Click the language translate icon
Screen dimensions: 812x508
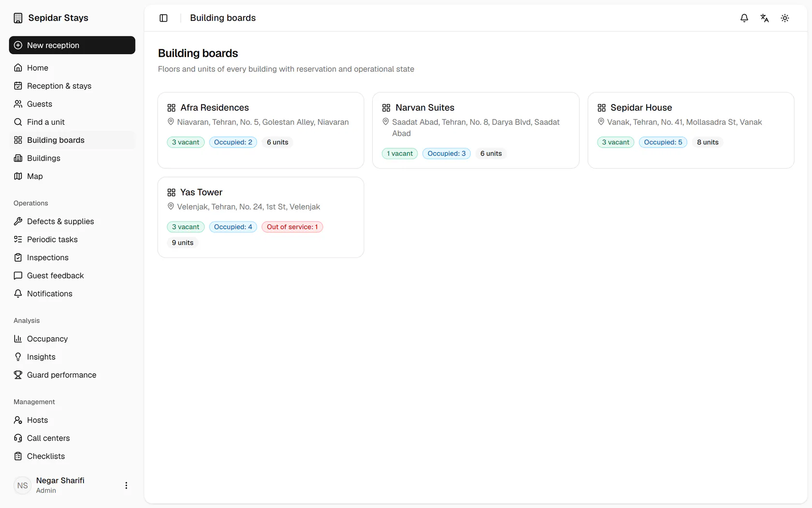point(765,18)
